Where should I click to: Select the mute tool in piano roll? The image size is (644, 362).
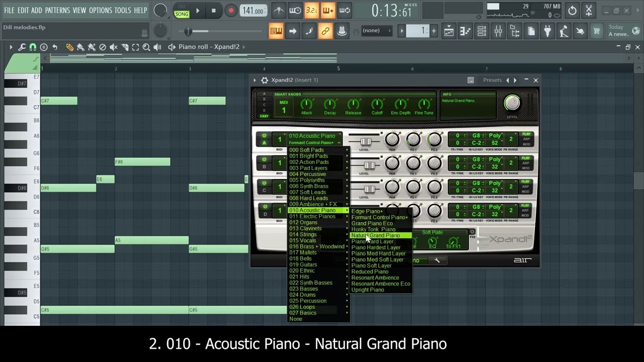point(114,47)
